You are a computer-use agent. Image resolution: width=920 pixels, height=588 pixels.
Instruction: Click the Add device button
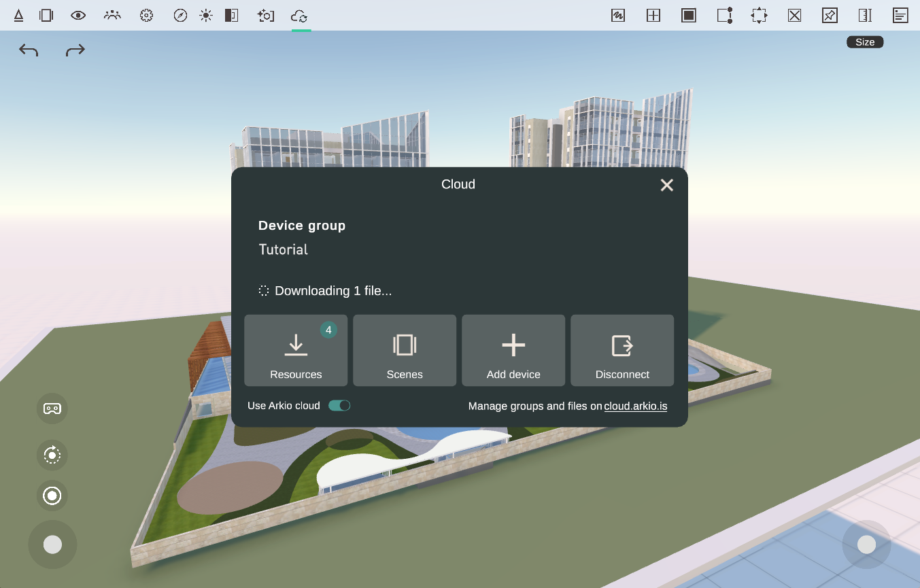513,350
